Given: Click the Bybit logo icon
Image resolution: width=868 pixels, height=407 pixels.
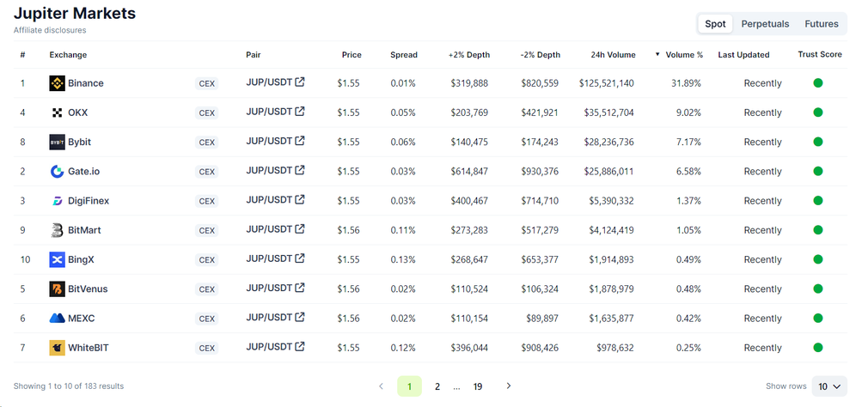Looking at the screenshot, I should point(57,143).
